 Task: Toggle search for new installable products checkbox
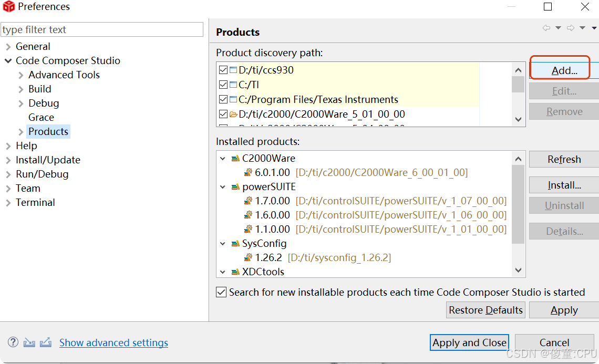click(x=221, y=292)
